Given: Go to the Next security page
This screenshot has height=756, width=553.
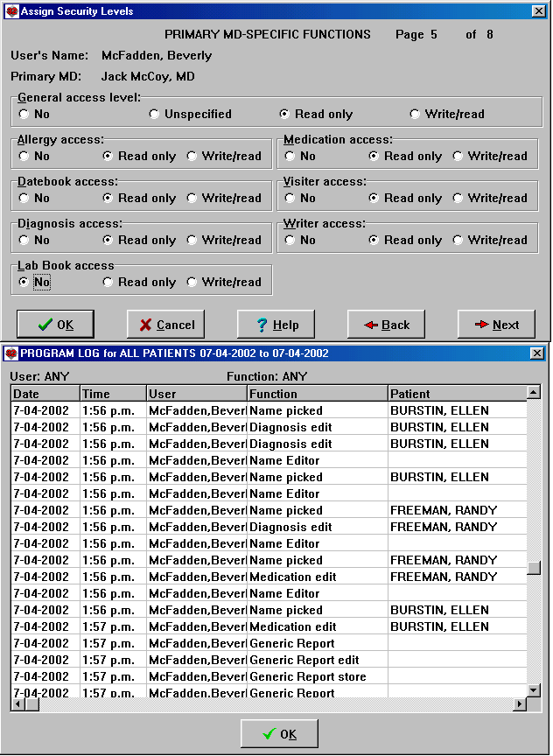Looking at the screenshot, I should click(496, 325).
